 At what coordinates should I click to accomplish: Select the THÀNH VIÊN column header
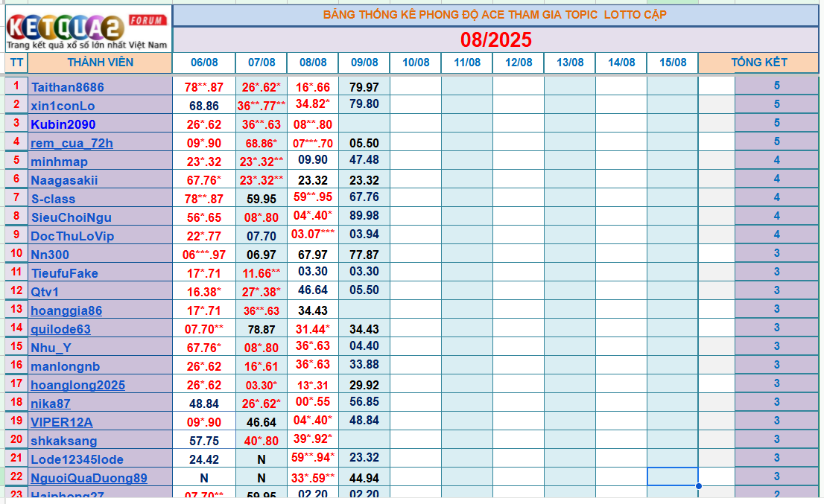point(100,63)
